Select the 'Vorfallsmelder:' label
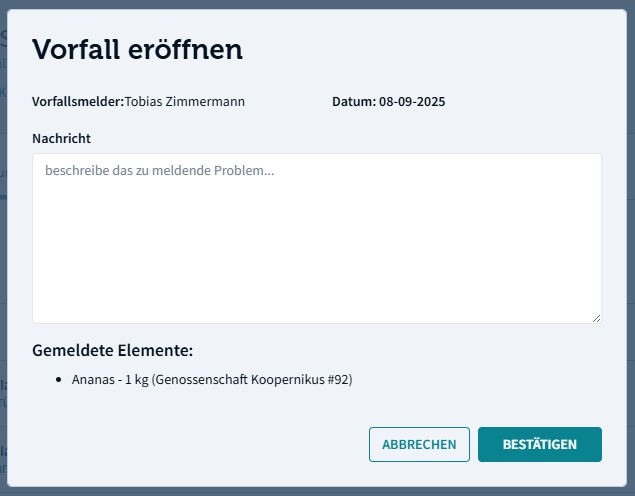 [x=78, y=102]
